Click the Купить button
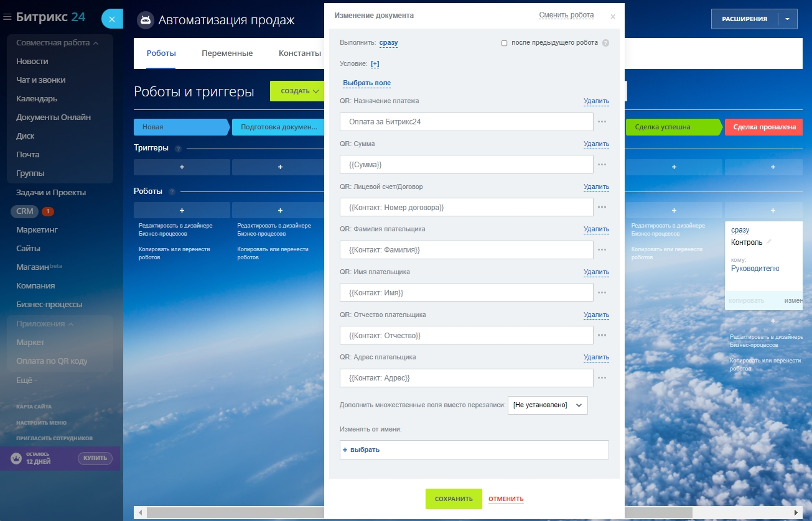812x521 pixels. point(95,458)
